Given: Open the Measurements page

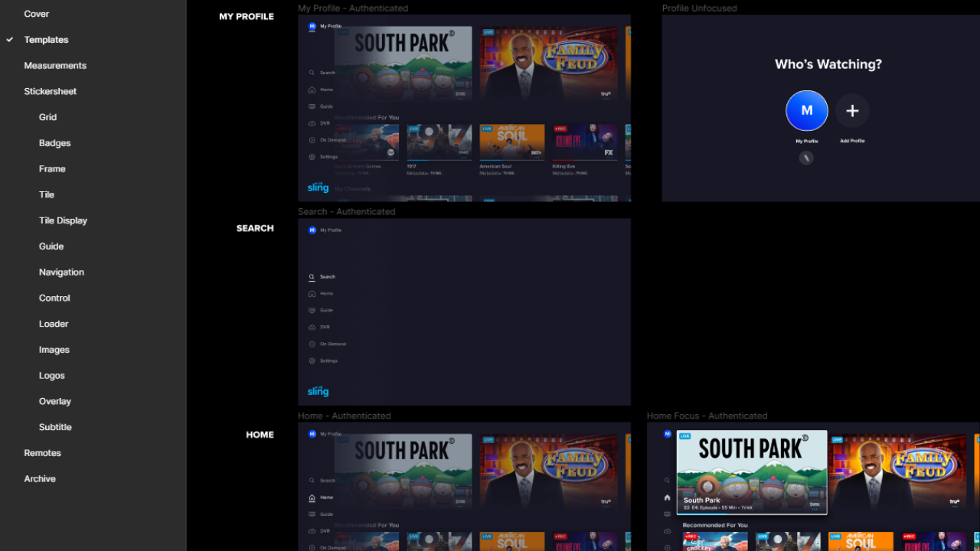Looking at the screenshot, I should pos(55,66).
